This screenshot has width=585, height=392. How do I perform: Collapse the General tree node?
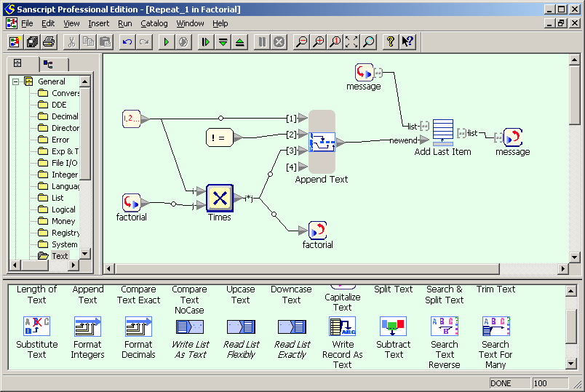15,81
